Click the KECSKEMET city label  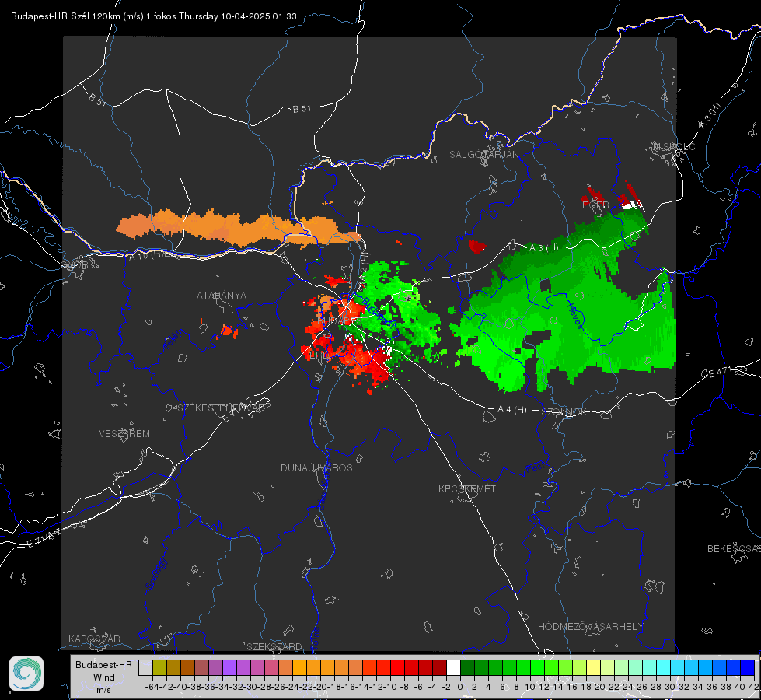coord(467,489)
